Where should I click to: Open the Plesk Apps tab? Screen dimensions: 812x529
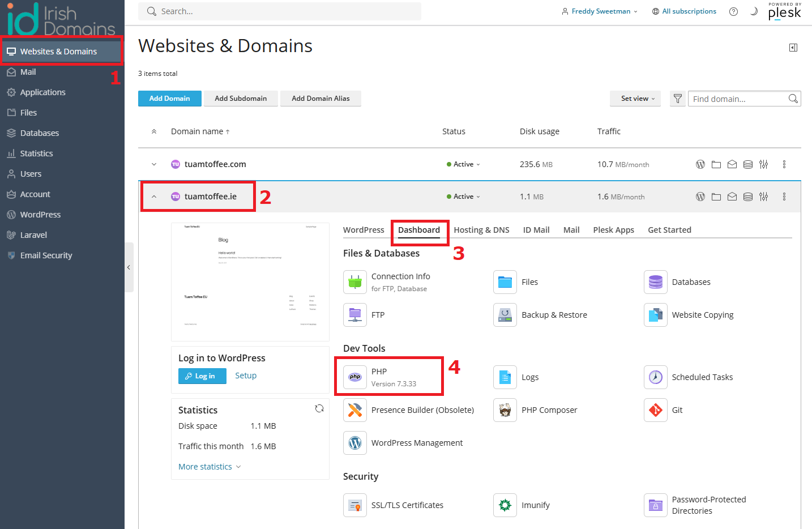pos(614,230)
